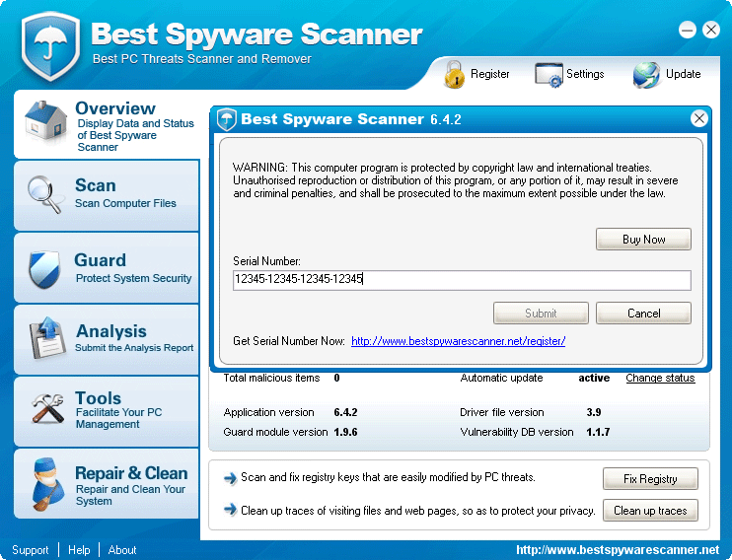
Task: Click the dialog's small umbrella shield icon
Action: pyautogui.click(x=227, y=119)
